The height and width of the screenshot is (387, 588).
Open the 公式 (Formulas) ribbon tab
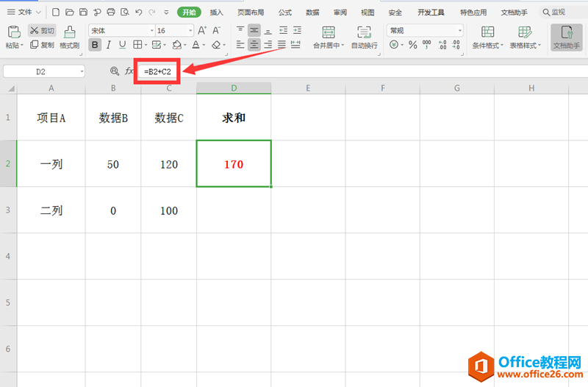[x=284, y=13]
